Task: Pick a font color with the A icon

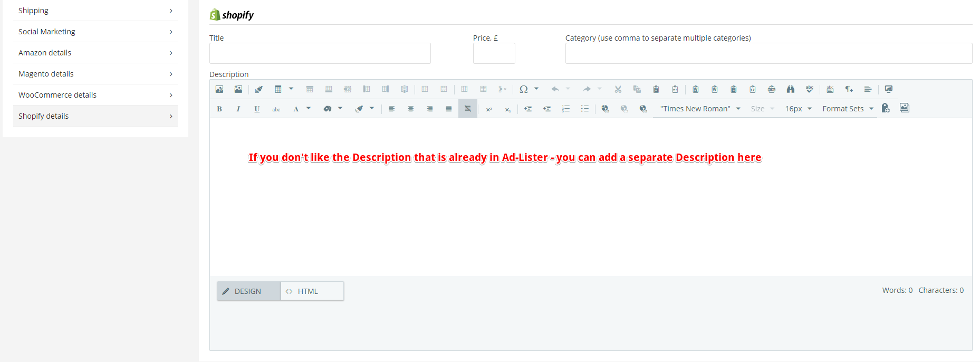Action: [x=296, y=109]
